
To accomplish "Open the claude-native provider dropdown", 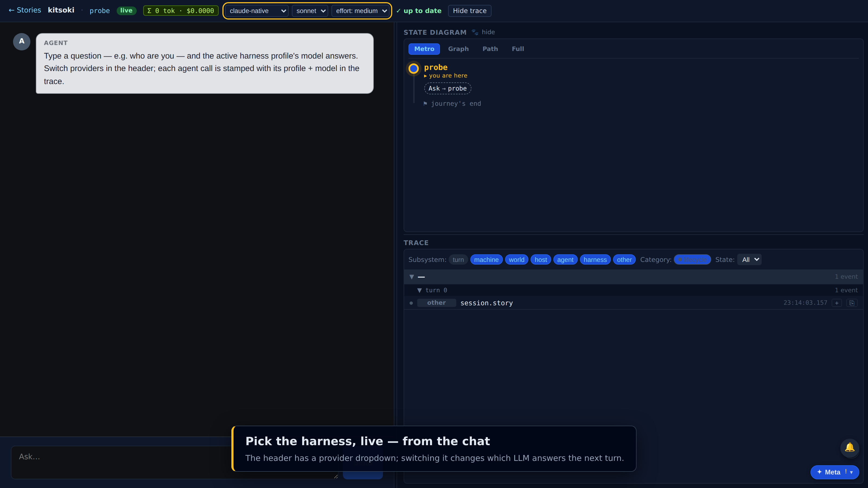I will [257, 11].
